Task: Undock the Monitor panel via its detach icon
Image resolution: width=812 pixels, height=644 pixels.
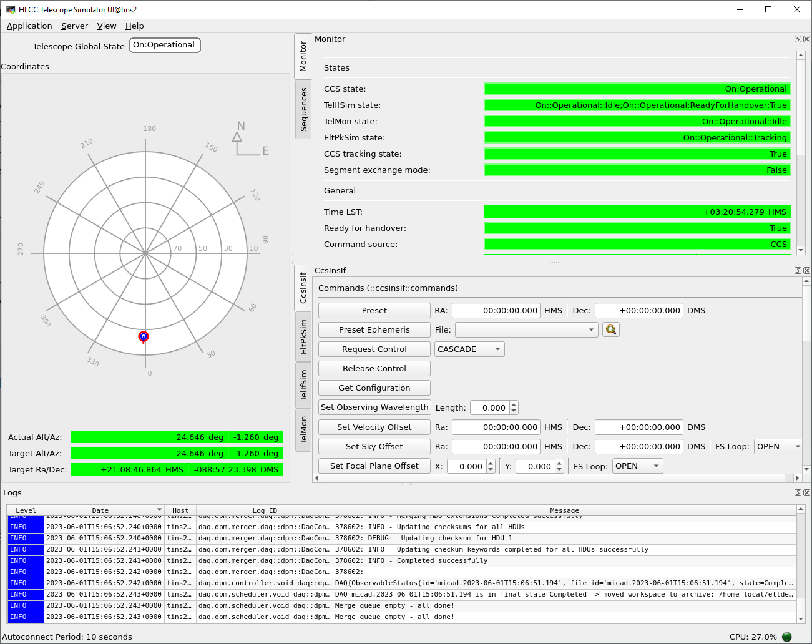Action: click(x=797, y=39)
